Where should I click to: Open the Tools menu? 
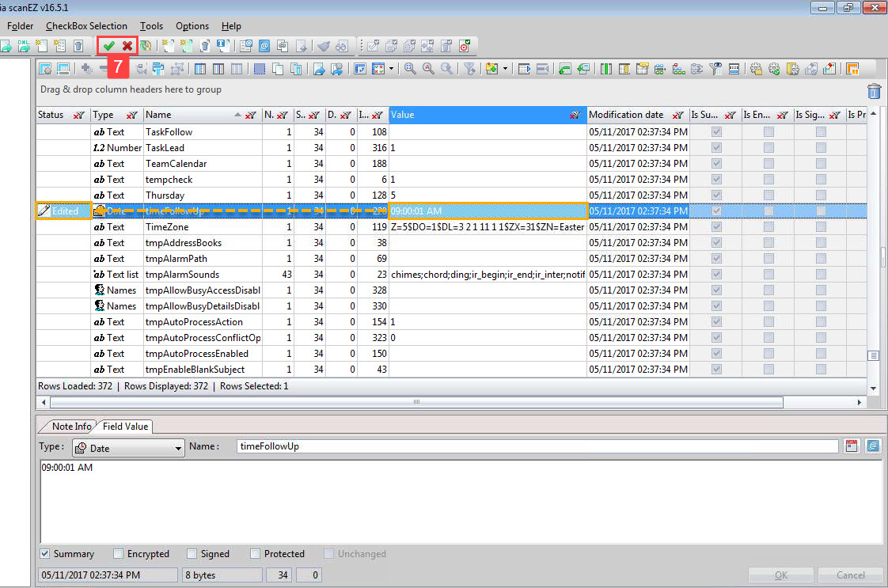point(151,26)
